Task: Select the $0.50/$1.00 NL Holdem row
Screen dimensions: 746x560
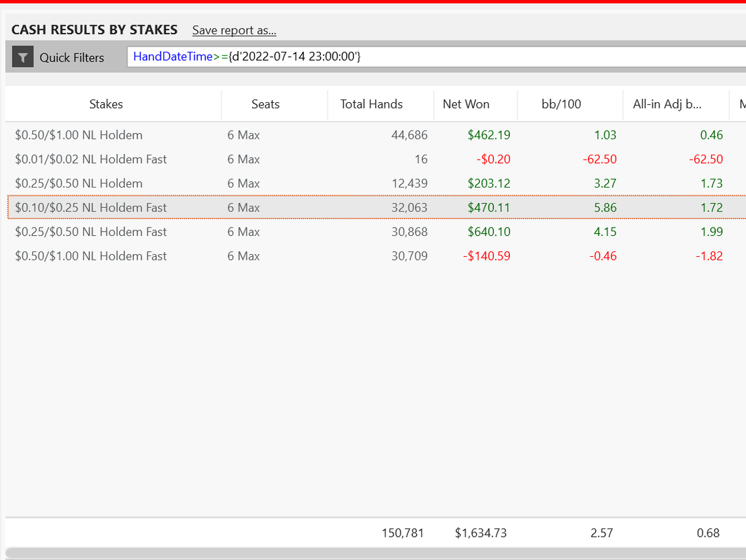Action: click(x=376, y=135)
